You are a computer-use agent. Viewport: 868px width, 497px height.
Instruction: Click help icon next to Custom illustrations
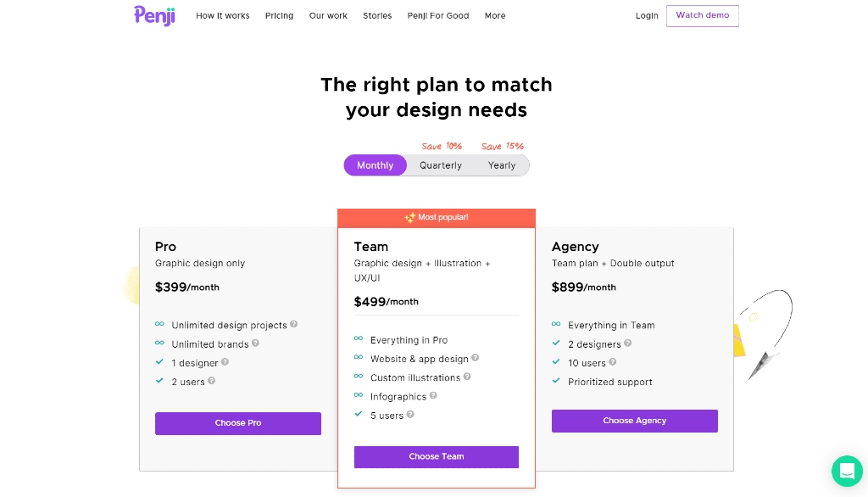click(467, 377)
